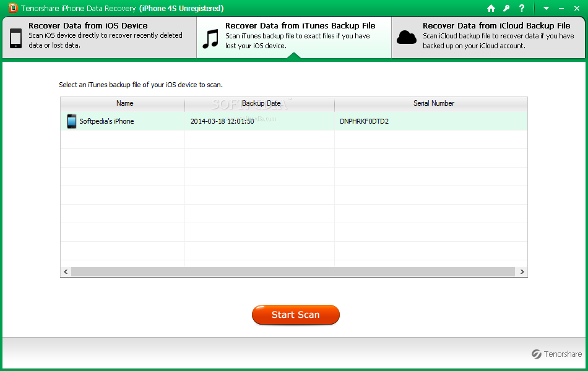Viewport: 588px width, 371px height.
Task: Minimize the Tenorshare window
Action: [x=561, y=8]
